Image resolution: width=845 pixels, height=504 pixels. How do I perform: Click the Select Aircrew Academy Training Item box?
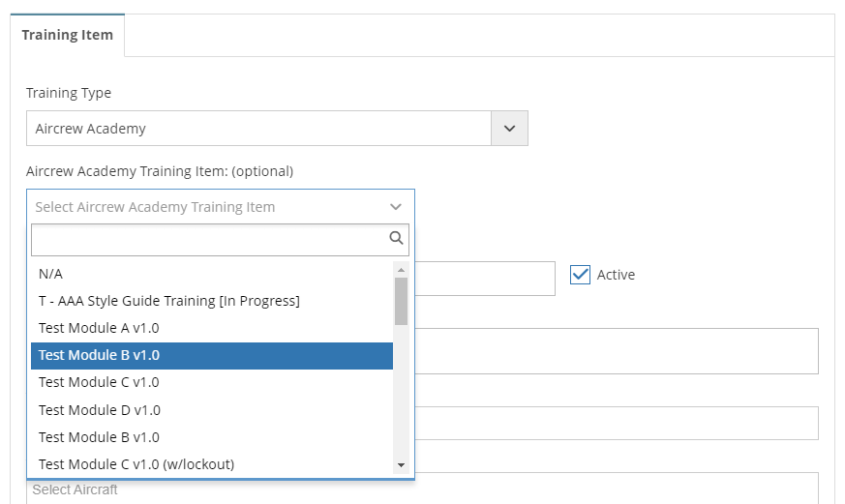[221, 207]
